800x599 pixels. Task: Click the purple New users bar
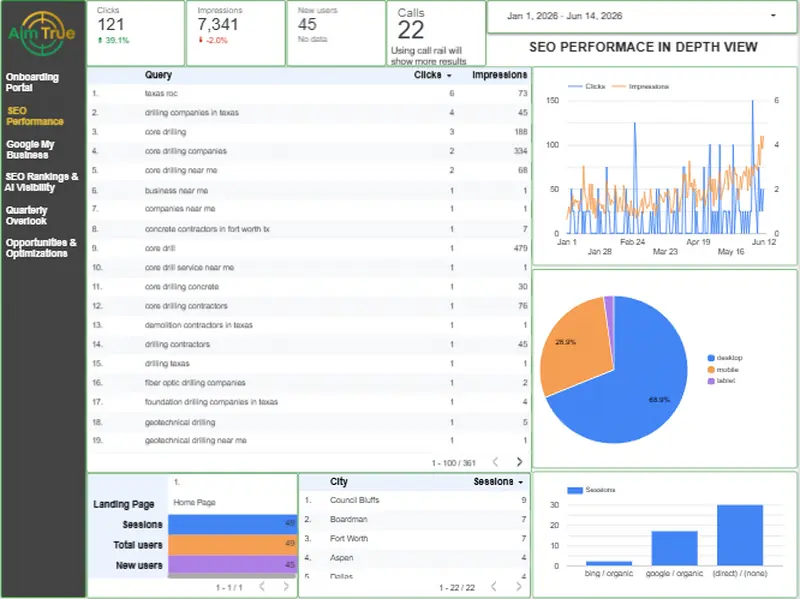[232, 564]
